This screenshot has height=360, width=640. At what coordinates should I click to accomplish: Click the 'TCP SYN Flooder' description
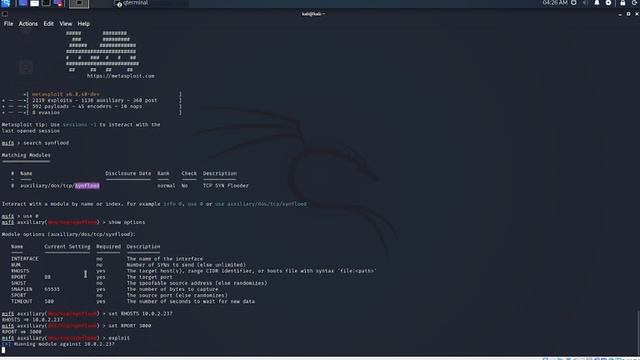(226, 186)
